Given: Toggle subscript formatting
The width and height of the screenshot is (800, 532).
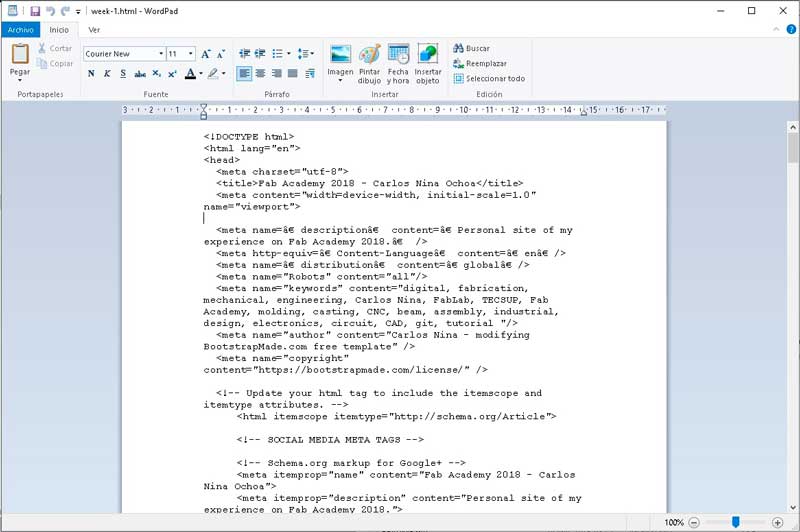Looking at the screenshot, I should pyautogui.click(x=157, y=73).
